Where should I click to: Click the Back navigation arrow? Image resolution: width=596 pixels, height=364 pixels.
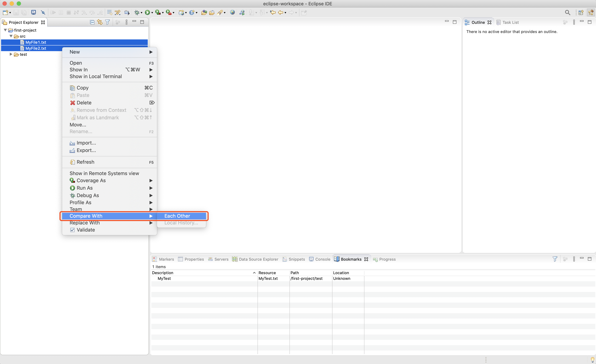pyautogui.click(x=281, y=12)
